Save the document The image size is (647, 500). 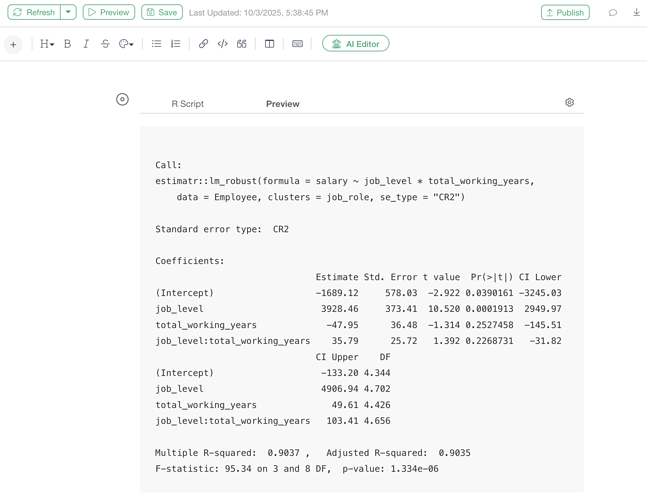tap(161, 13)
